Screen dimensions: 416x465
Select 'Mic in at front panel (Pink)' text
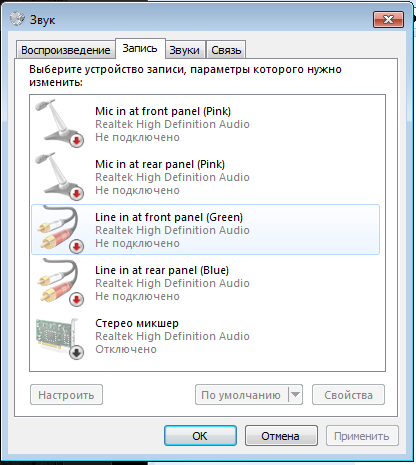tap(163, 111)
